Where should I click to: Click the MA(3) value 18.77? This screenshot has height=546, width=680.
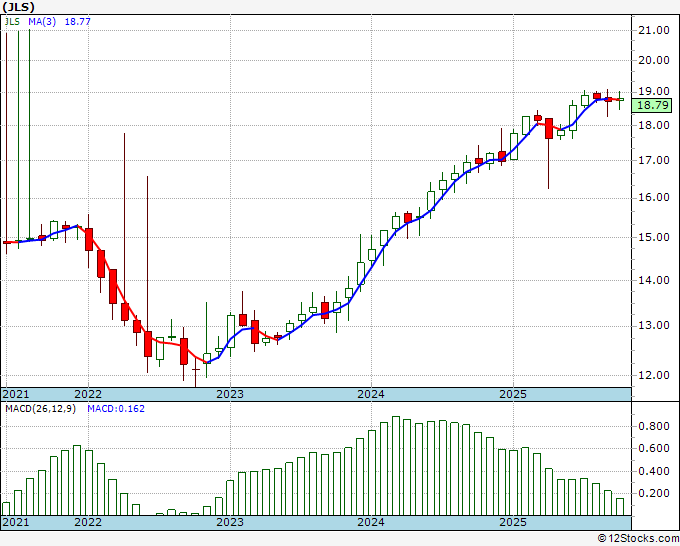pos(78,19)
